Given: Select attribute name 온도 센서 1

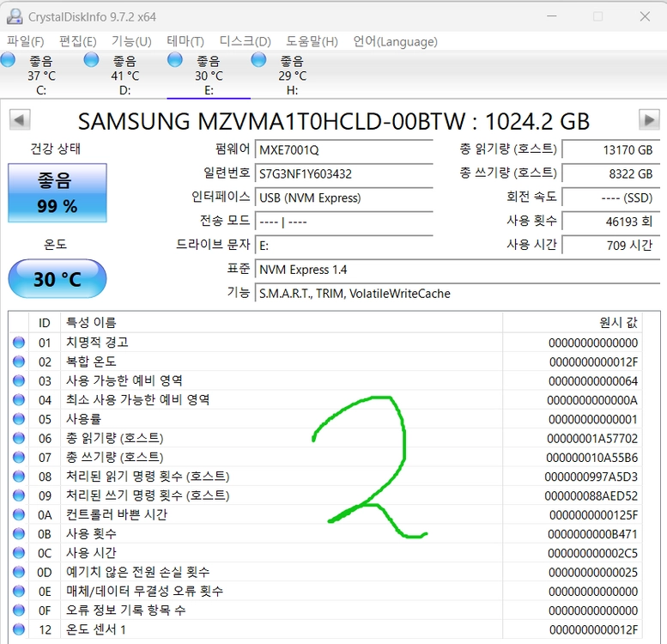Looking at the screenshot, I should click(95, 629).
